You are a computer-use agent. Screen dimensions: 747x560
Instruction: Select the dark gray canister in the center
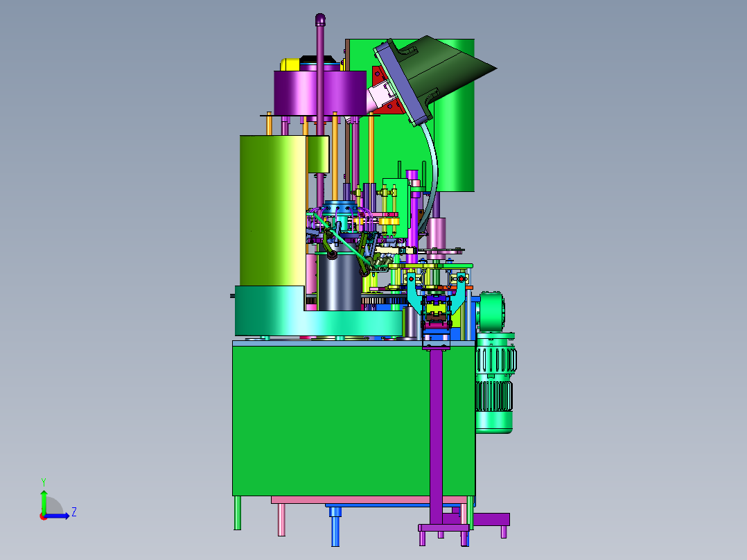tap(340, 282)
